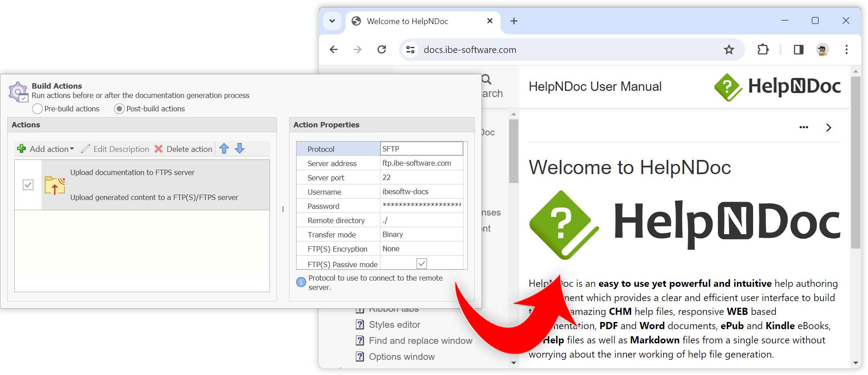Click the Styles editor topic icon
The height and width of the screenshot is (375, 868).
pos(360,325)
